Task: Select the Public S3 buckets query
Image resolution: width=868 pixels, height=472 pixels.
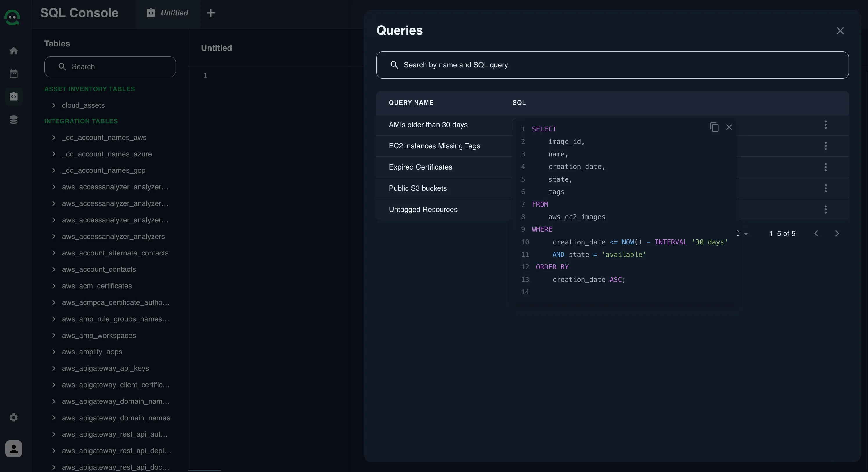Action: coord(417,188)
